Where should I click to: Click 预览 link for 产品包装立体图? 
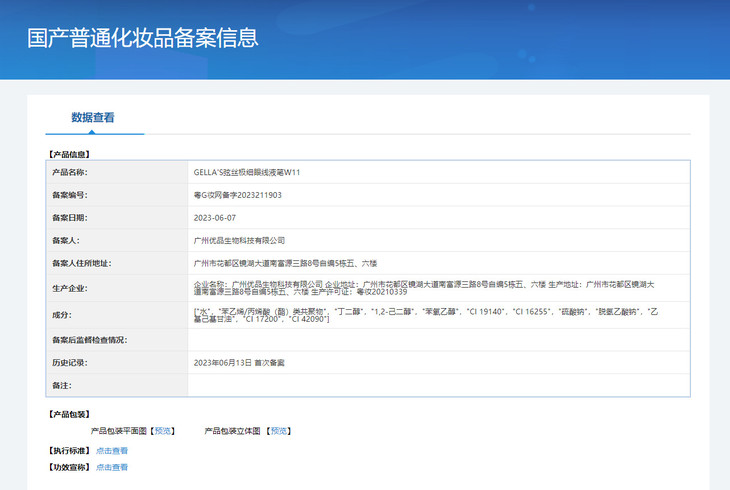click(x=279, y=431)
